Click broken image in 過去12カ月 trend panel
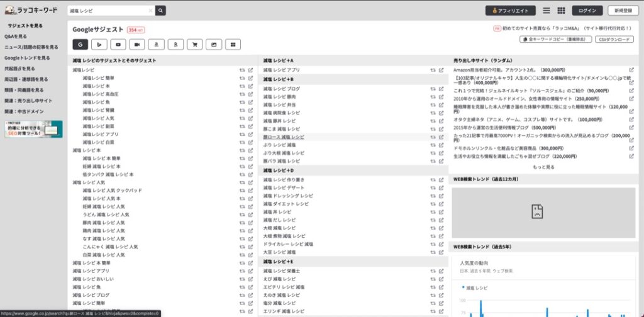644x317 pixels. click(537, 211)
